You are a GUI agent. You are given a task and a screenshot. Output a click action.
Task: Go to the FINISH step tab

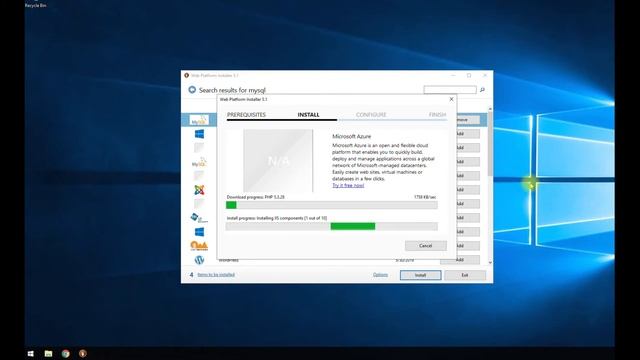click(437, 115)
